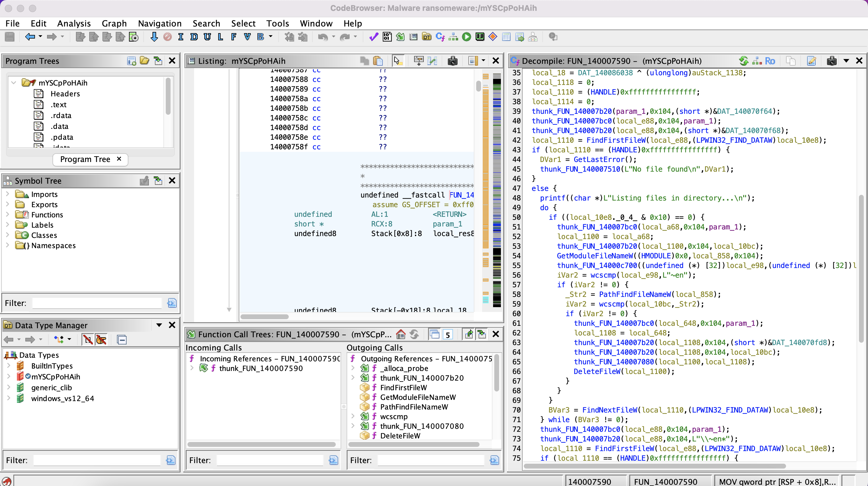The image size is (868, 486).
Task: Click the 'F' next-function icon
Action: (x=234, y=37)
